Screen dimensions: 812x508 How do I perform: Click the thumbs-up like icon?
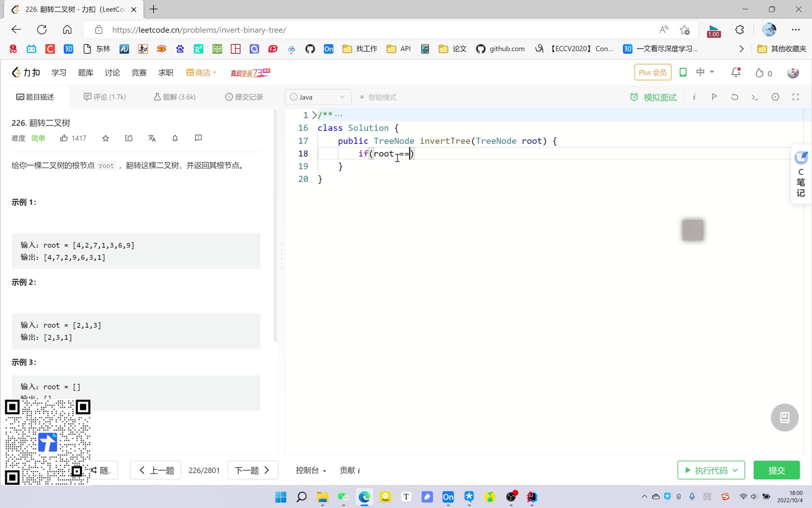[64, 138]
